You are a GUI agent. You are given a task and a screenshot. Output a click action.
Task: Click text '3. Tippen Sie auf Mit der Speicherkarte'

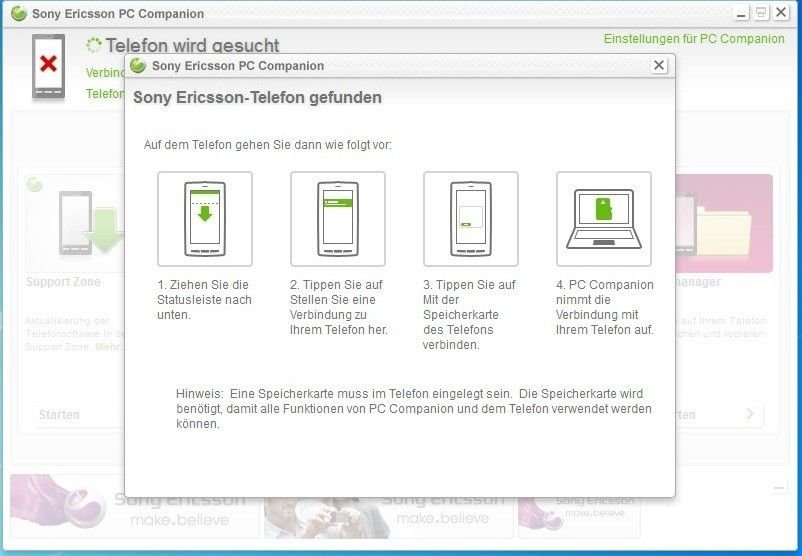pyautogui.click(x=470, y=315)
